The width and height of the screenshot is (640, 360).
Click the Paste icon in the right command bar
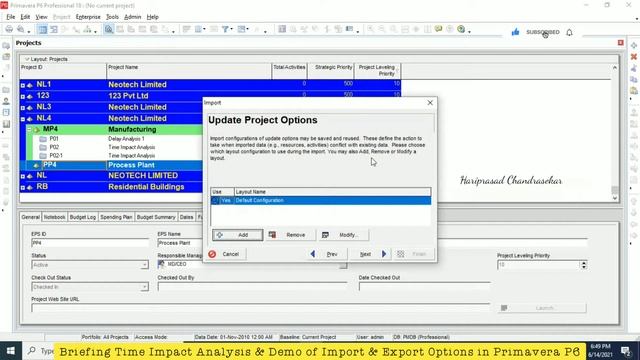point(634,90)
